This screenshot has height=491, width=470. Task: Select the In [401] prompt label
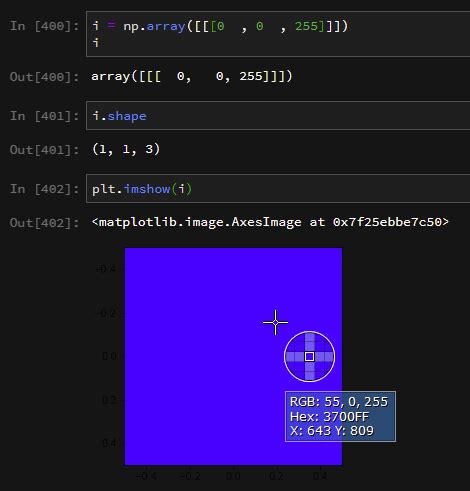point(45,116)
